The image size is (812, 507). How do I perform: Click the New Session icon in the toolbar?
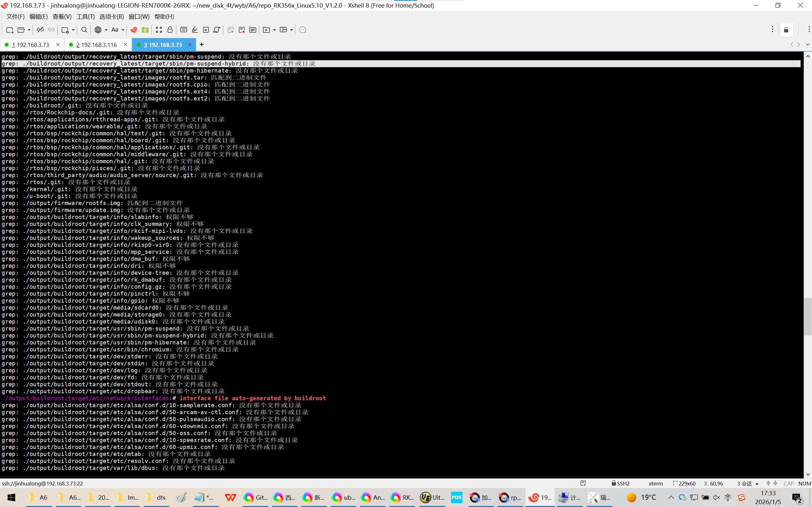pos(10,30)
